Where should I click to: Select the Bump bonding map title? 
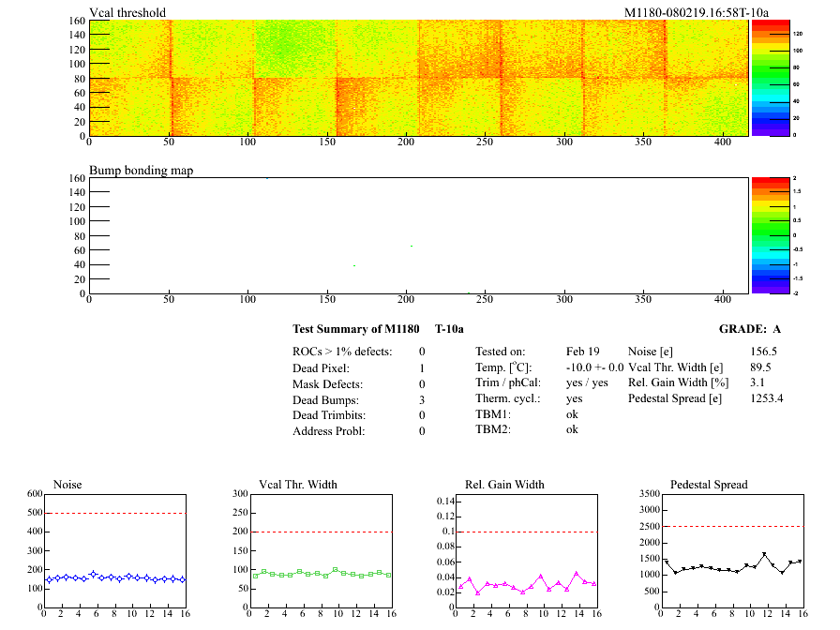point(141,170)
